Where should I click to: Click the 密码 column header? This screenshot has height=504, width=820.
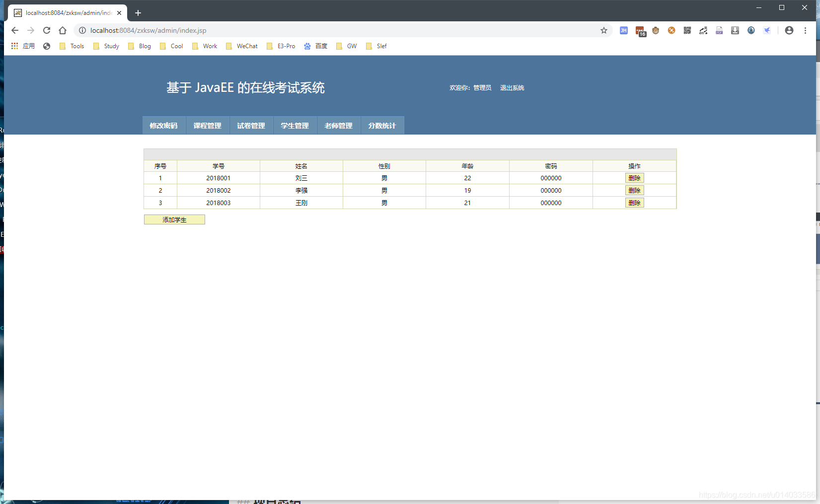click(x=551, y=166)
